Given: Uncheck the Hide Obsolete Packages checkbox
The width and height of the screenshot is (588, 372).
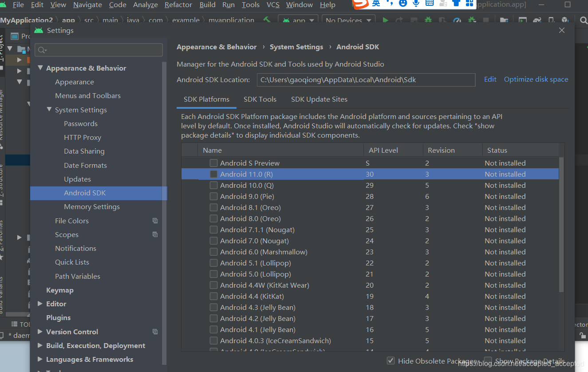Looking at the screenshot, I should 391,361.
